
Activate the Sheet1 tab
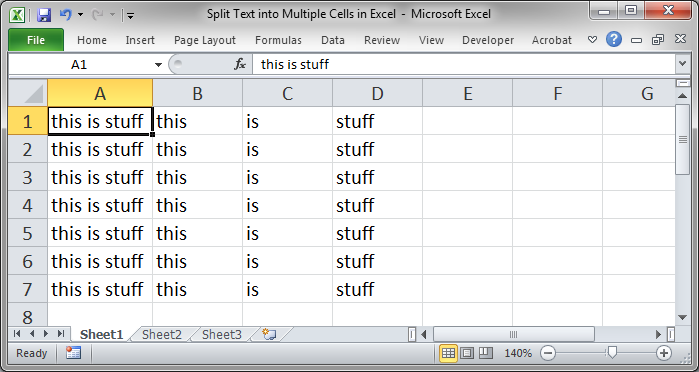[x=102, y=335]
